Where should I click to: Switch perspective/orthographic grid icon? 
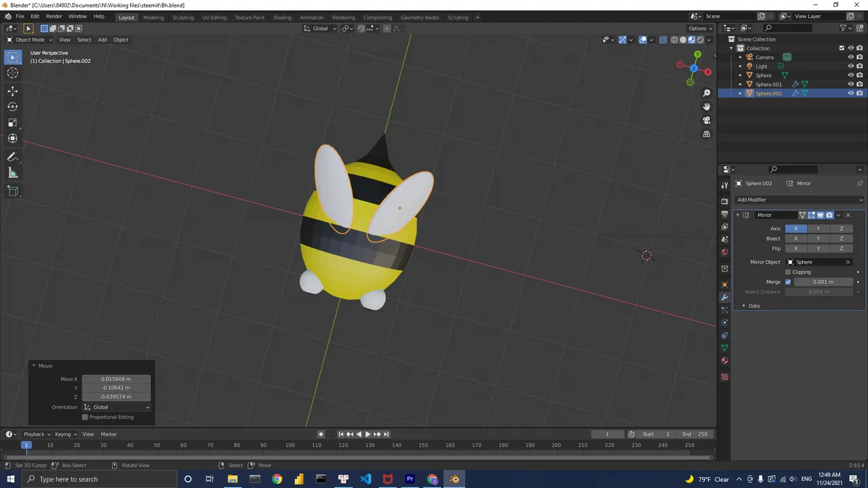(x=707, y=134)
